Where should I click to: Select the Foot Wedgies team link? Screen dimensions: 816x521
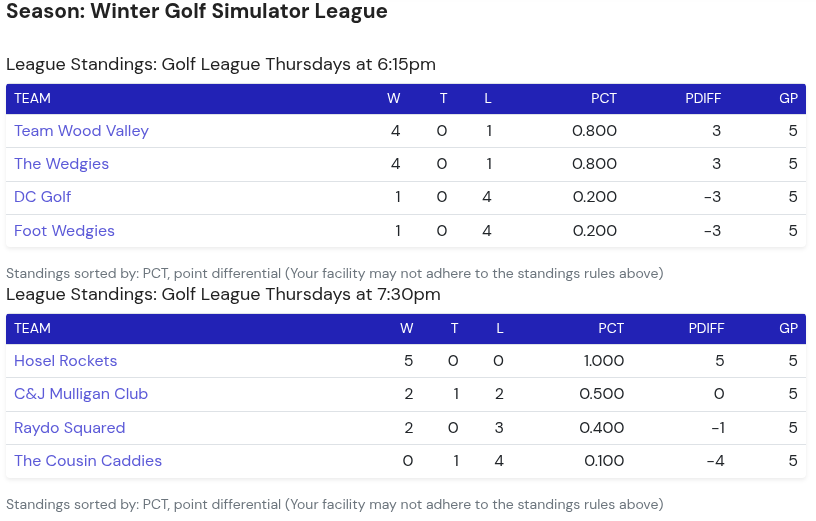click(64, 231)
